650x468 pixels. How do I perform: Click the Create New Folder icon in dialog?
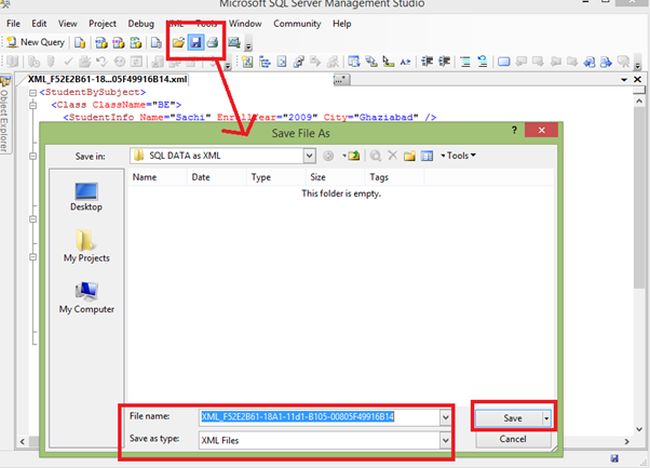(410, 156)
